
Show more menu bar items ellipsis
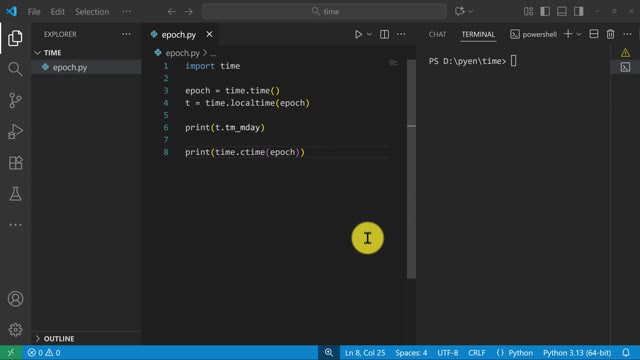pos(127,11)
